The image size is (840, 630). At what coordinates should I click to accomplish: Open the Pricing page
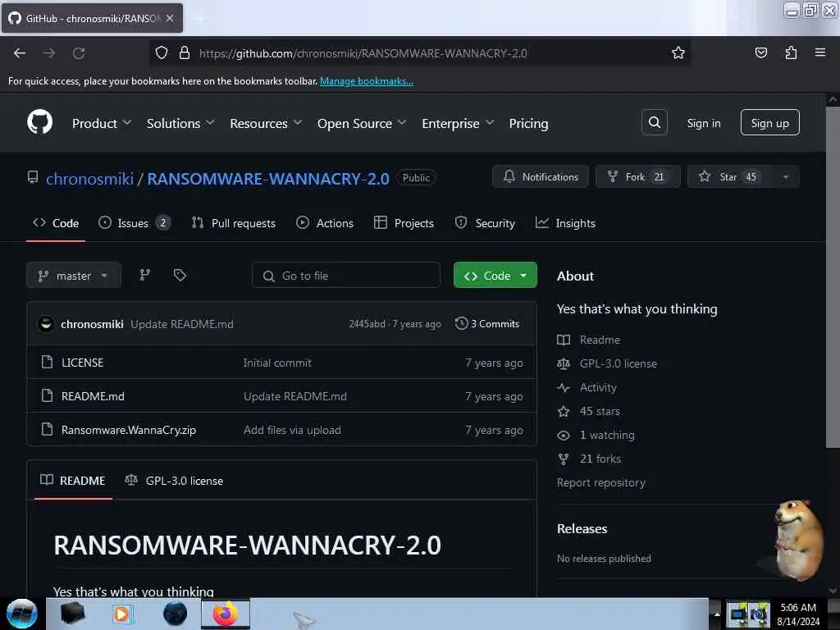528,123
